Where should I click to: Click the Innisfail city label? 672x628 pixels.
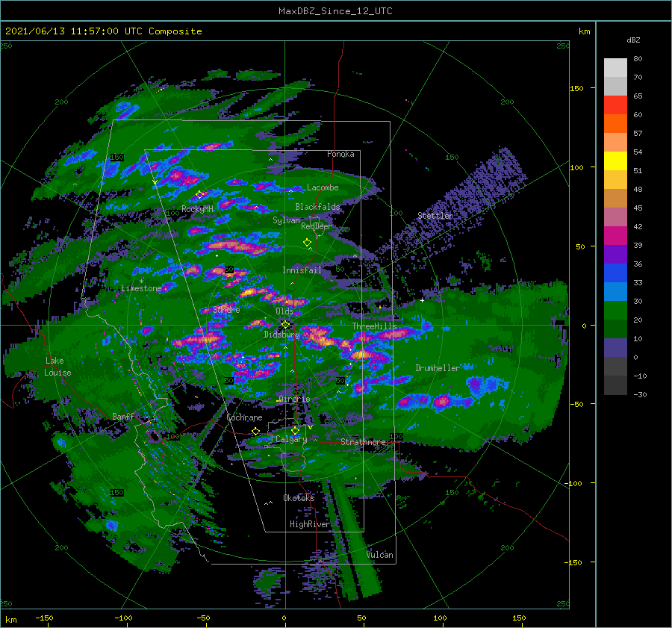point(302,270)
